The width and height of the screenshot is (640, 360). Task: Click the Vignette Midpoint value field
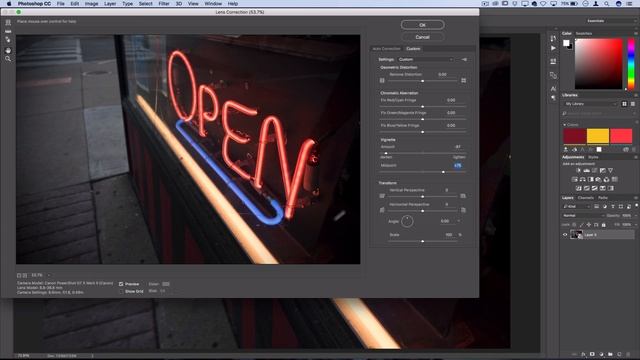458,166
